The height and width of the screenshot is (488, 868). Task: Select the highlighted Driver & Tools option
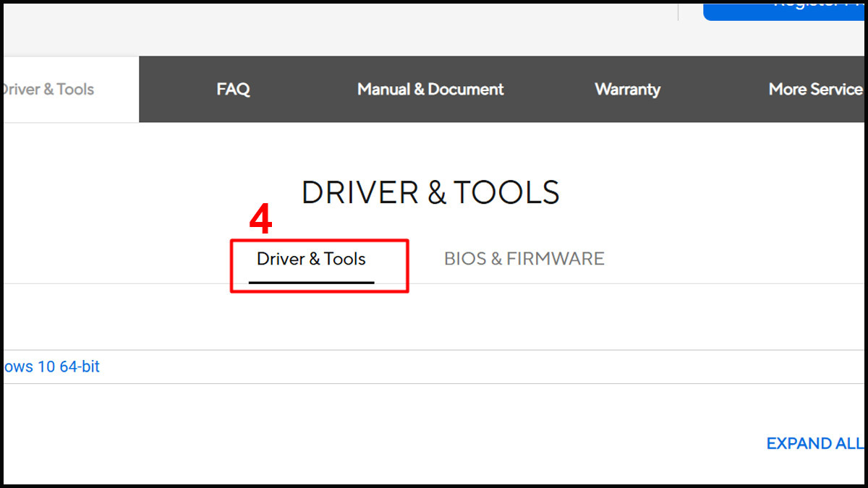click(x=311, y=259)
